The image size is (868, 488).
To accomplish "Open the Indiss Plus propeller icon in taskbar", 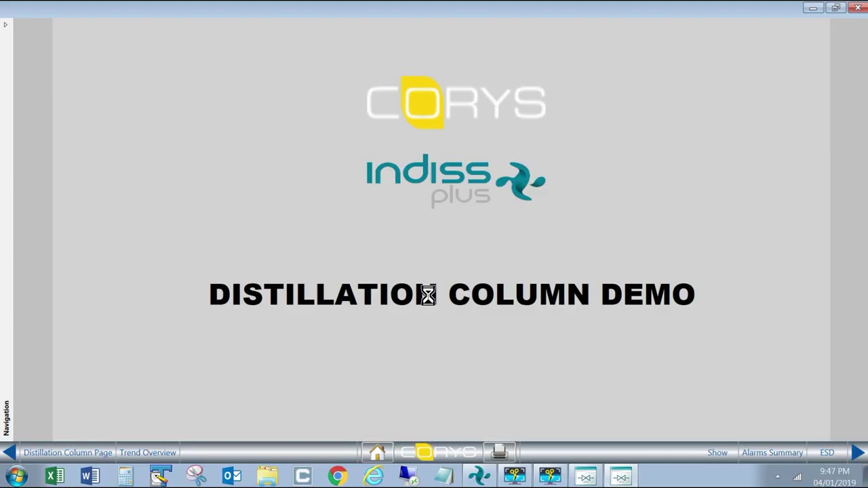I will pyautogui.click(x=479, y=476).
